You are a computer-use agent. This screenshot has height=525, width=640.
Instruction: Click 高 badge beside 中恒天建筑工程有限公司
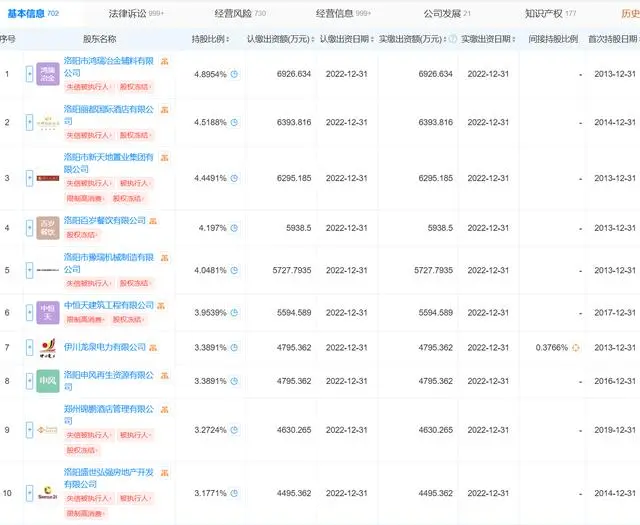161,306
